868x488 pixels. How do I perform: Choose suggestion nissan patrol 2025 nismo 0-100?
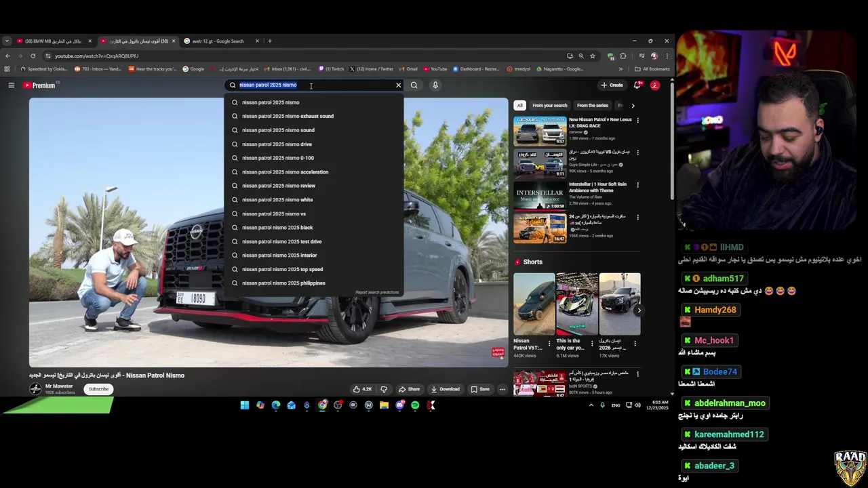pyautogui.click(x=314, y=158)
